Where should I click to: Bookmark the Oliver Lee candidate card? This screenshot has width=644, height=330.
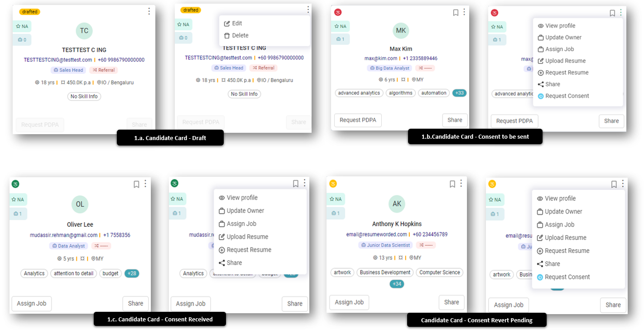pos(136,184)
